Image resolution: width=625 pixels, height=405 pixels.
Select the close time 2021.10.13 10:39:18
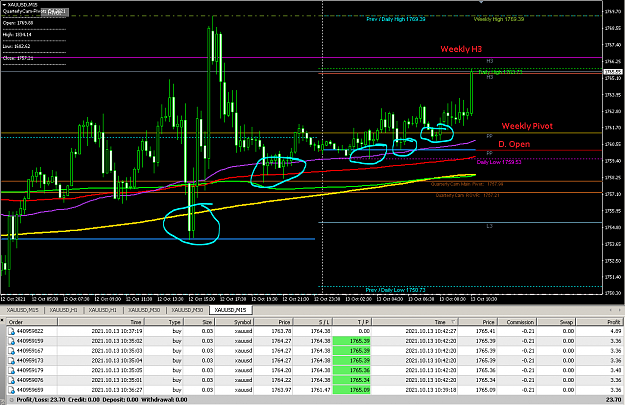[x=431, y=390]
